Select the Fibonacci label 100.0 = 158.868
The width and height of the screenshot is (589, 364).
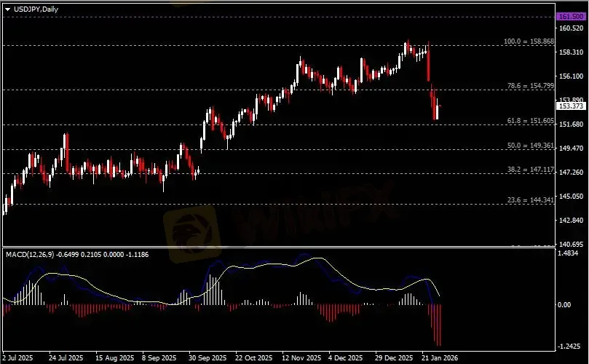[x=529, y=41]
